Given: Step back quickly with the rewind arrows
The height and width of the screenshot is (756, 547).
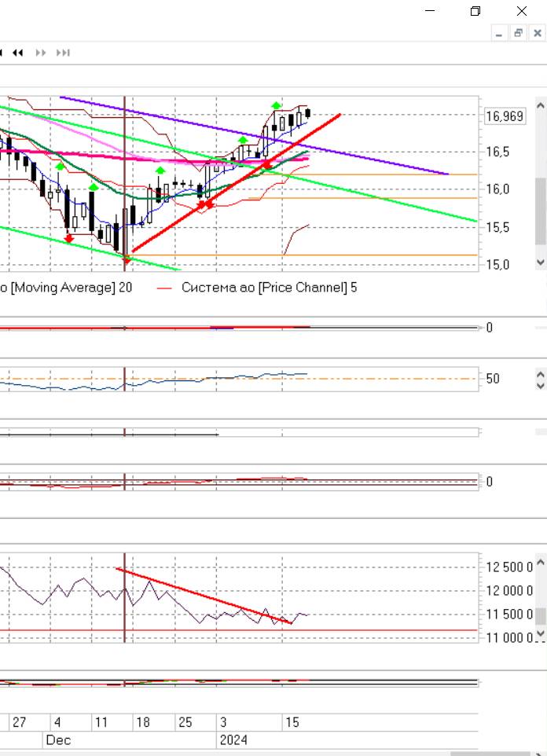Looking at the screenshot, I should click(x=18, y=53).
